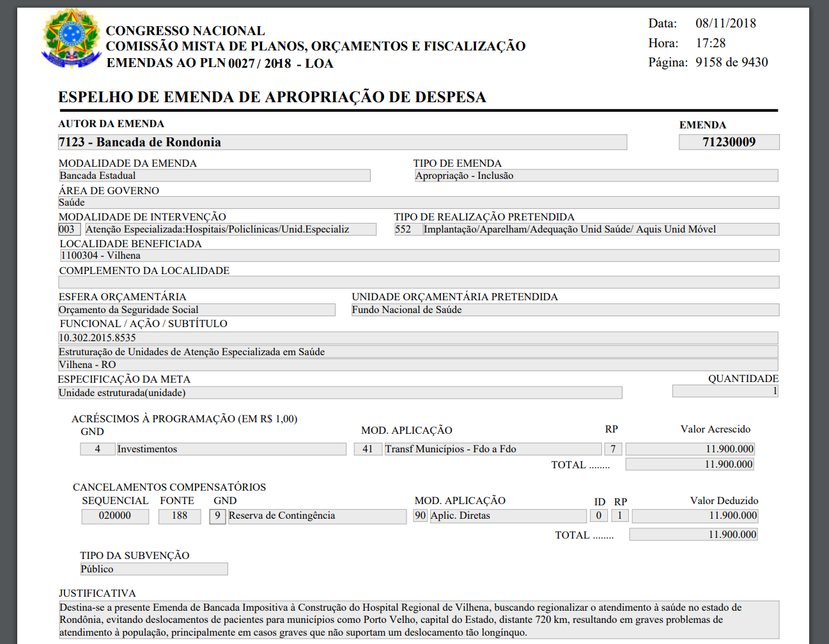
Task: Select the Emenda number field 71230009
Action: click(x=729, y=142)
